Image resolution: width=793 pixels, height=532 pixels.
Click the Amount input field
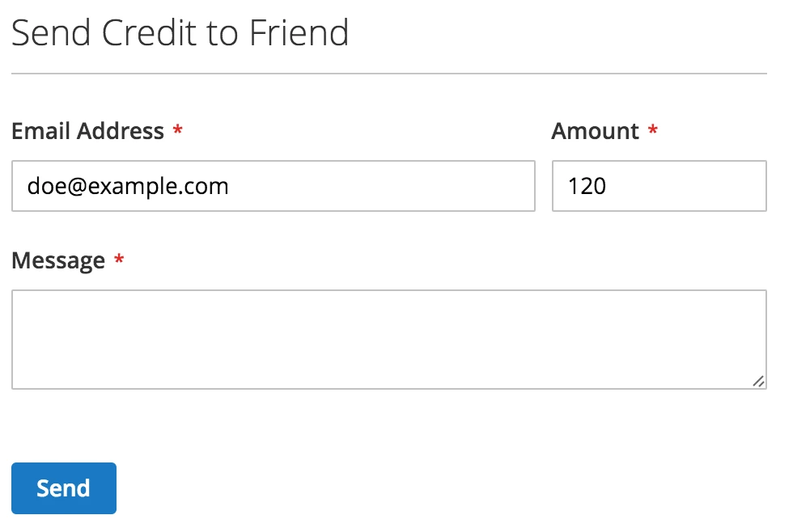tap(657, 186)
